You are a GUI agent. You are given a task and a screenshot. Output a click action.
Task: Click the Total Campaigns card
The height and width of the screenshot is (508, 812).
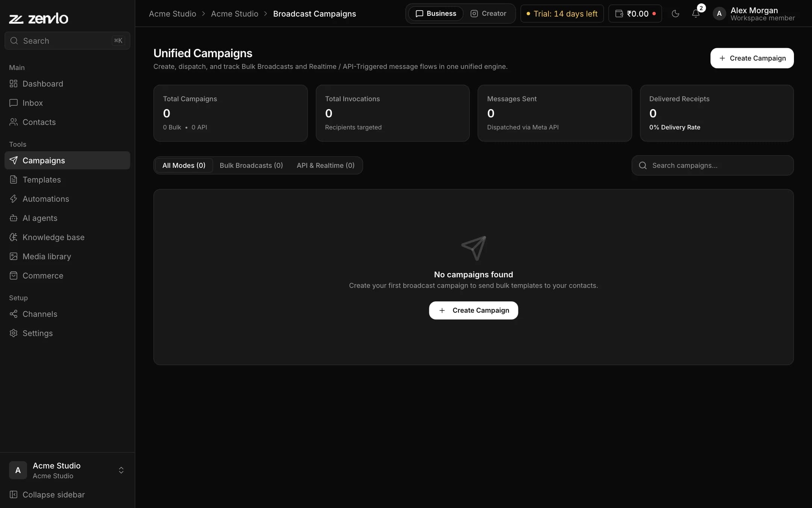(230, 113)
